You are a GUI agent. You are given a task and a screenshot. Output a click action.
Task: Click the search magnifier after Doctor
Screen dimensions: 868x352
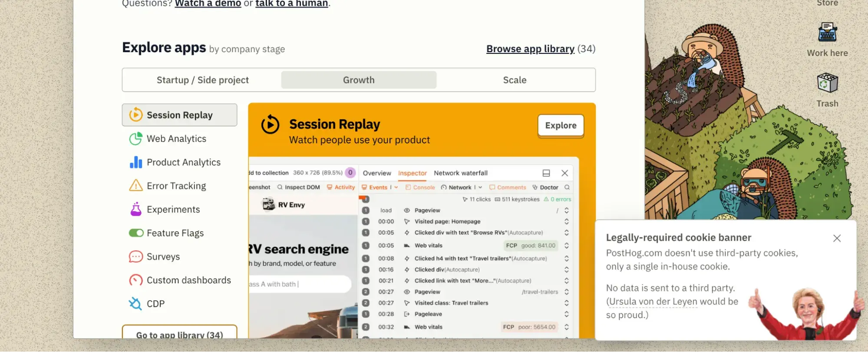click(x=567, y=187)
